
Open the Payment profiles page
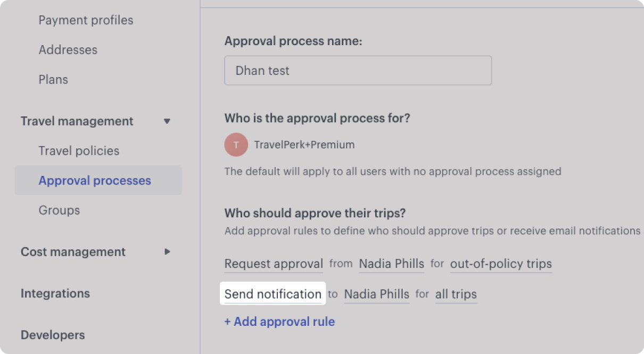pos(86,20)
